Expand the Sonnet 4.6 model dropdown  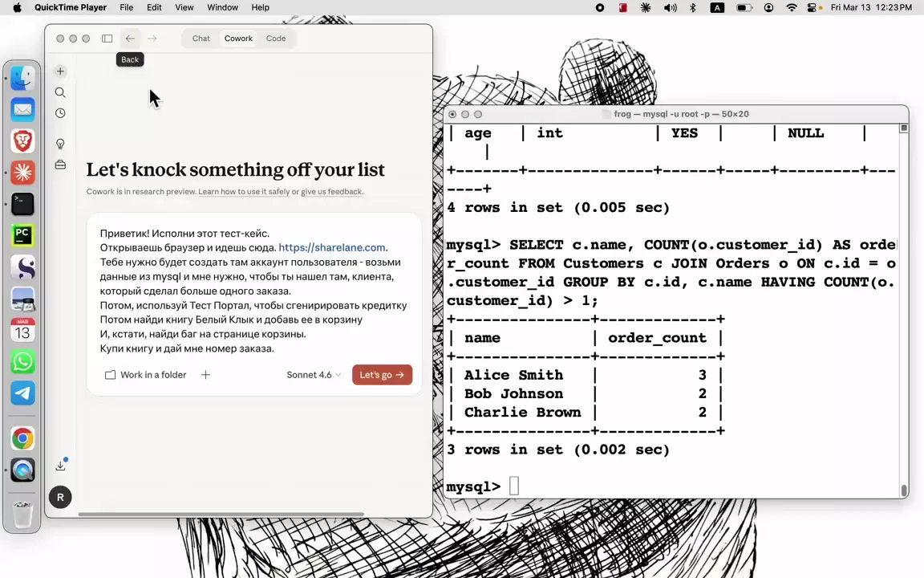click(314, 375)
